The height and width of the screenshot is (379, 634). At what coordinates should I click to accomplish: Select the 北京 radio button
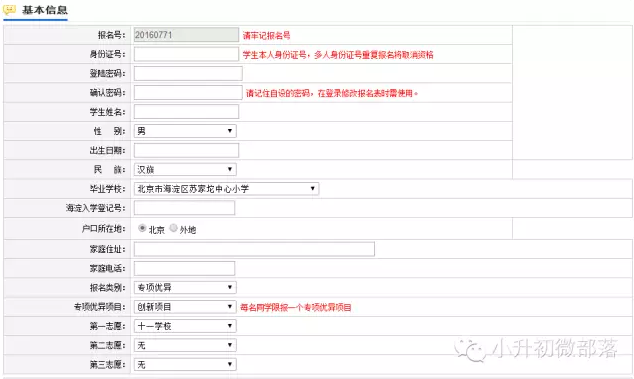142,228
